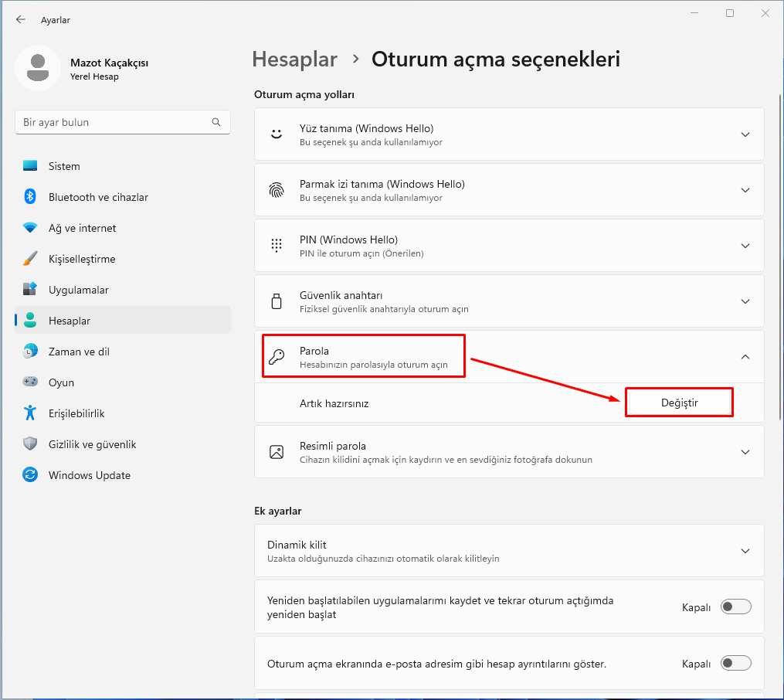Click the search magnifier icon

point(216,122)
